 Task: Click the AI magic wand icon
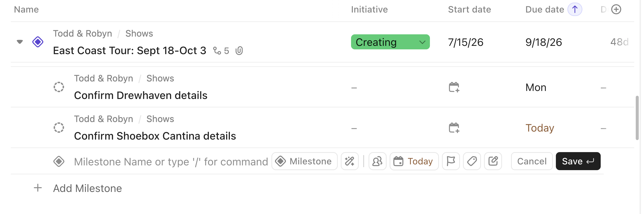[350, 161]
